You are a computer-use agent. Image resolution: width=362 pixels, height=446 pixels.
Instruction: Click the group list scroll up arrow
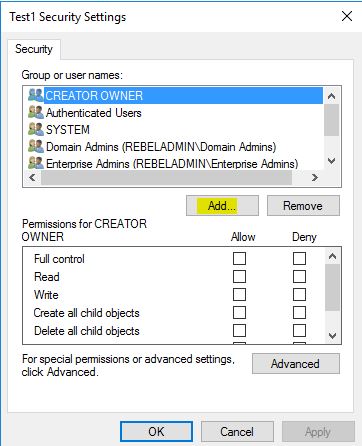tap(331, 96)
